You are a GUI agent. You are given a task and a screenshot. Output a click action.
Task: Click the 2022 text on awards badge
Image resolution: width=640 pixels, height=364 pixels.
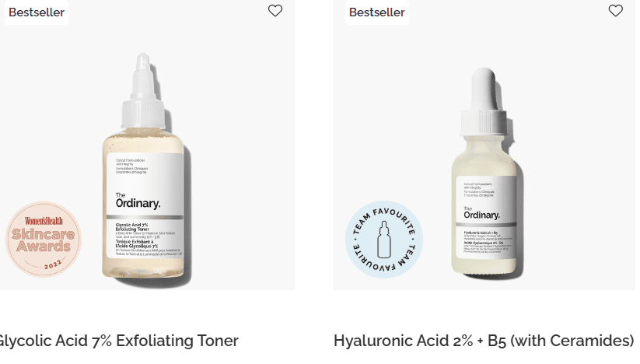pos(53,264)
